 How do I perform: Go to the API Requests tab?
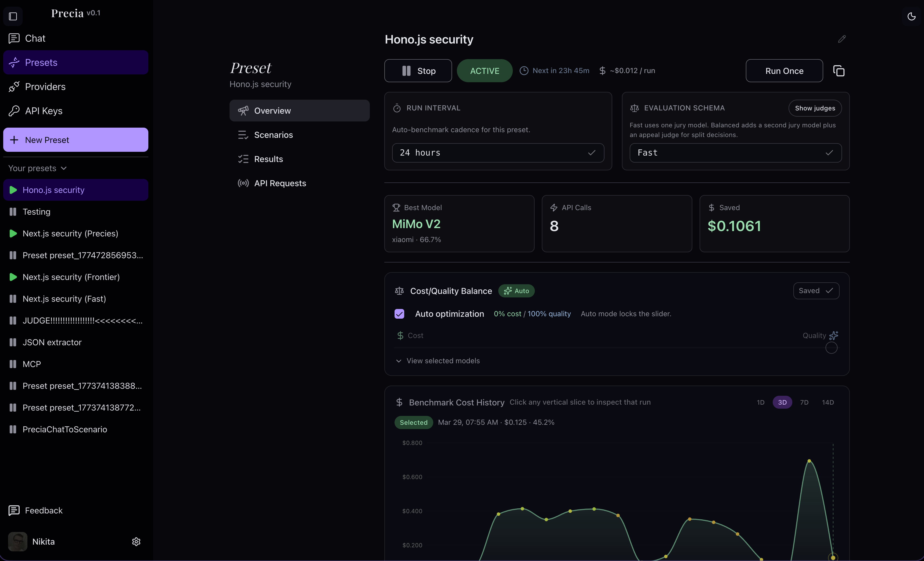point(280,184)
